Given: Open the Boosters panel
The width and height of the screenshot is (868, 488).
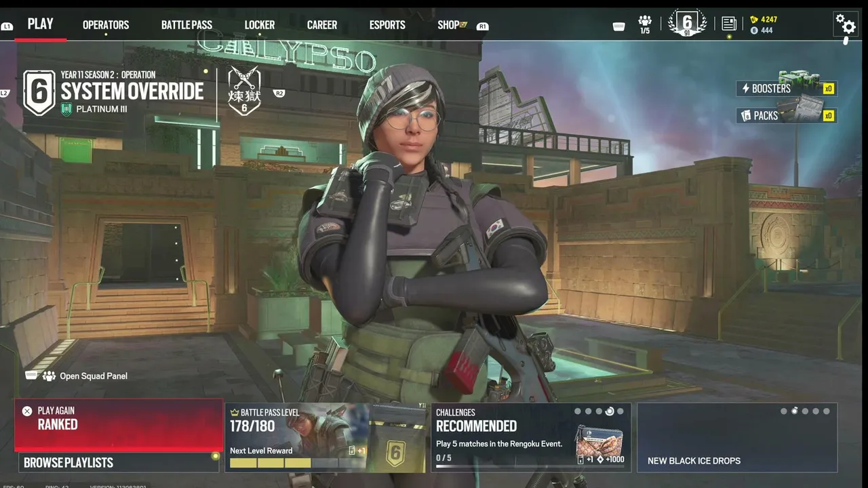Looking at the screenshot, I should pos(787,89).
